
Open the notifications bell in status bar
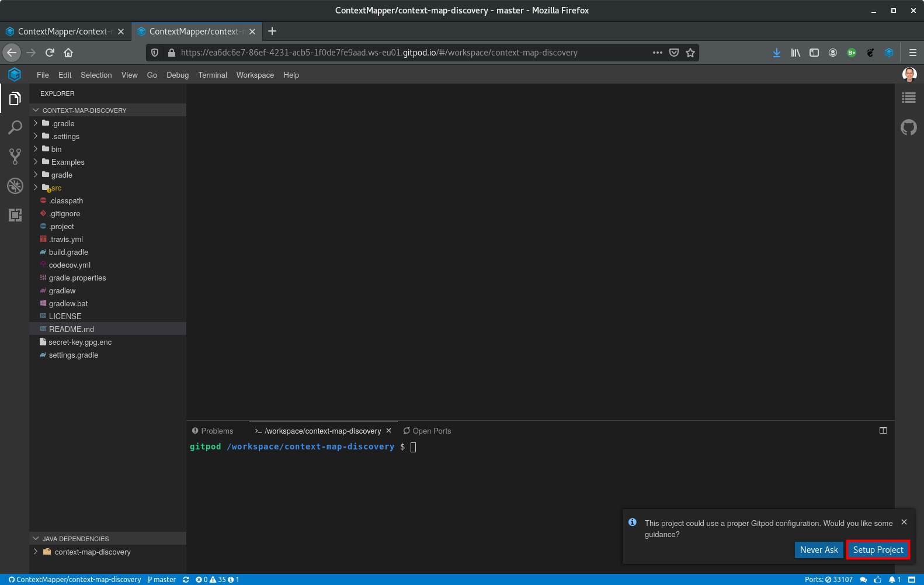(895, 580)
